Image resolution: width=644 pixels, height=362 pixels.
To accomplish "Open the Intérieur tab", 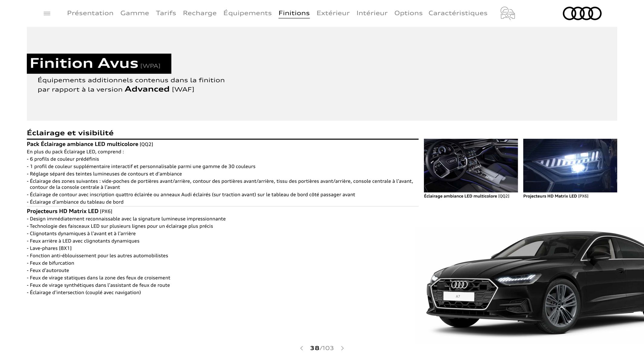I will click(x=372, y=13).
